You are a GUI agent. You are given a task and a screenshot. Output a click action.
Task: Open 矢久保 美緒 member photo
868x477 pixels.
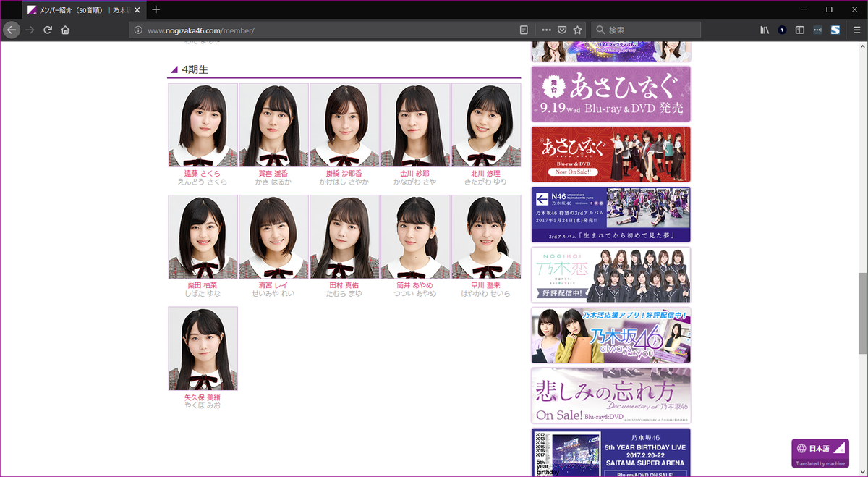(x=203, y=348)
